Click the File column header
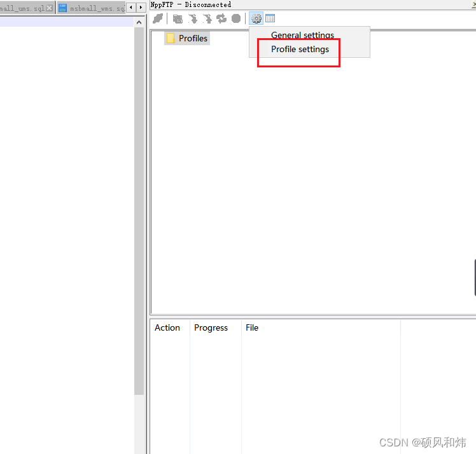 (x=321, y=328)
